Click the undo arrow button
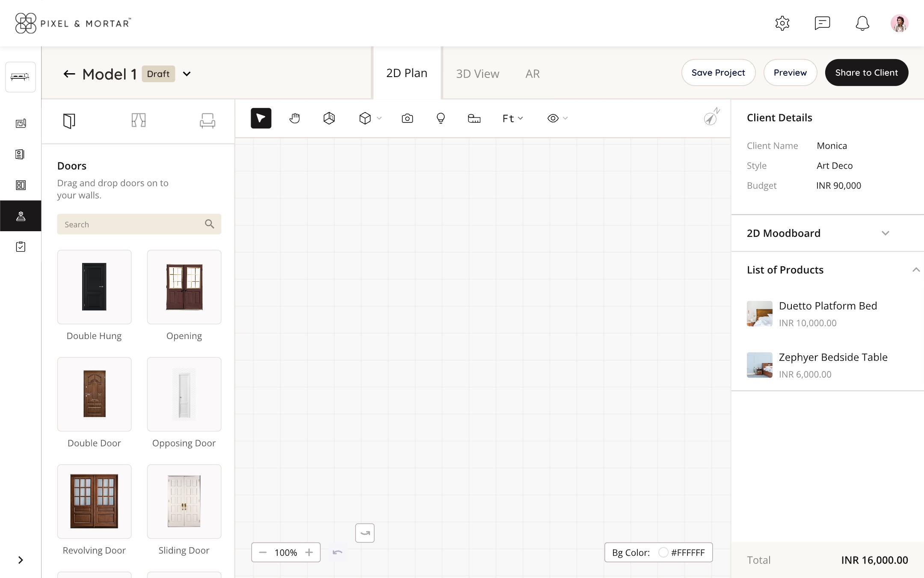The height and width of the screenshot is (578, 924). click(x=338, y=552)
